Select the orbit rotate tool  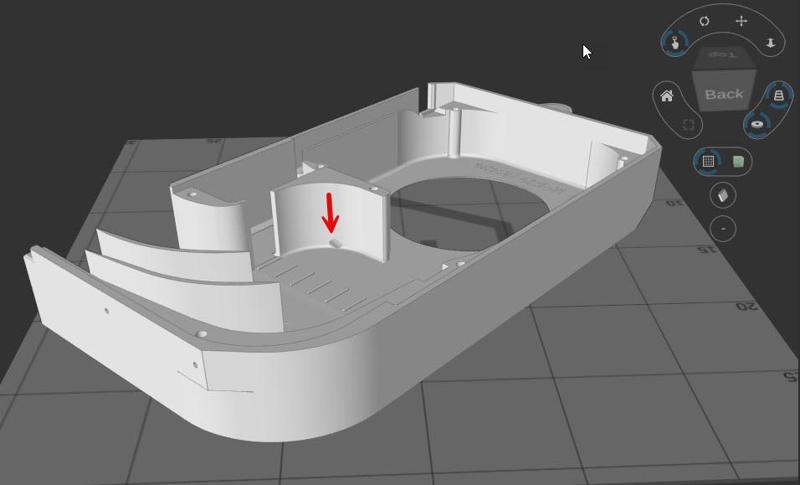(x=704, y=21)
